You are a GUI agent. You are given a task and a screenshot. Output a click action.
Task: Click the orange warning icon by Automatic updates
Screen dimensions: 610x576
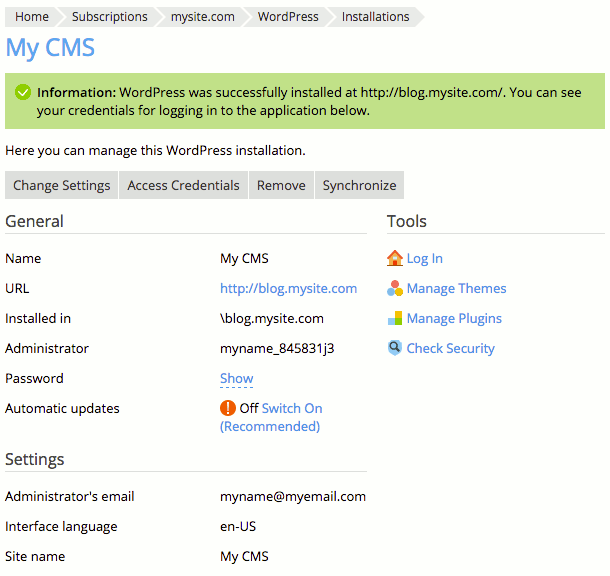click(228, 408)
